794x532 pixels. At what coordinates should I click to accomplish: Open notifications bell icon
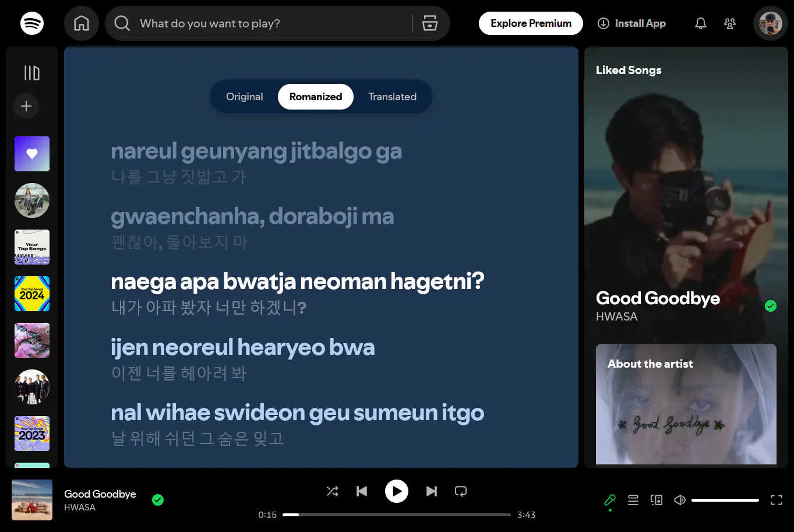[x=701, y=23]
